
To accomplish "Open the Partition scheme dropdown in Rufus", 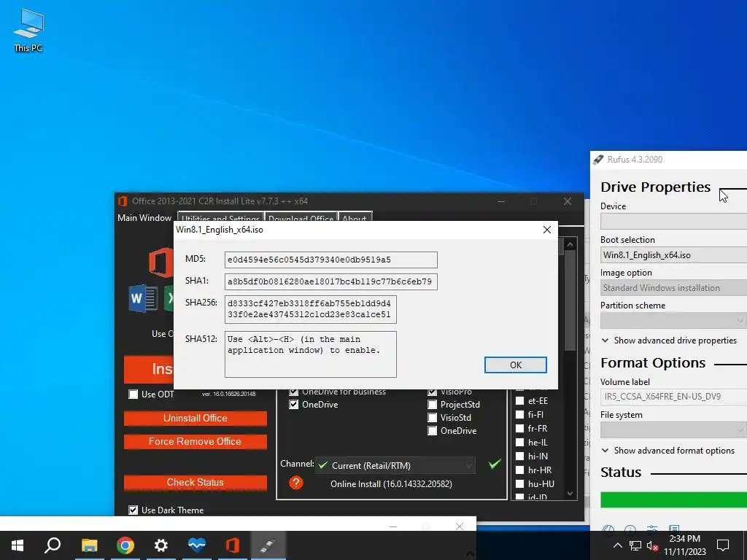I will pyautogui.click(x=673, y=321).
